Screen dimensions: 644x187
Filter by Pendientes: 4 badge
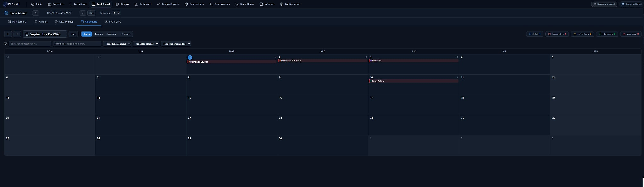557,34
